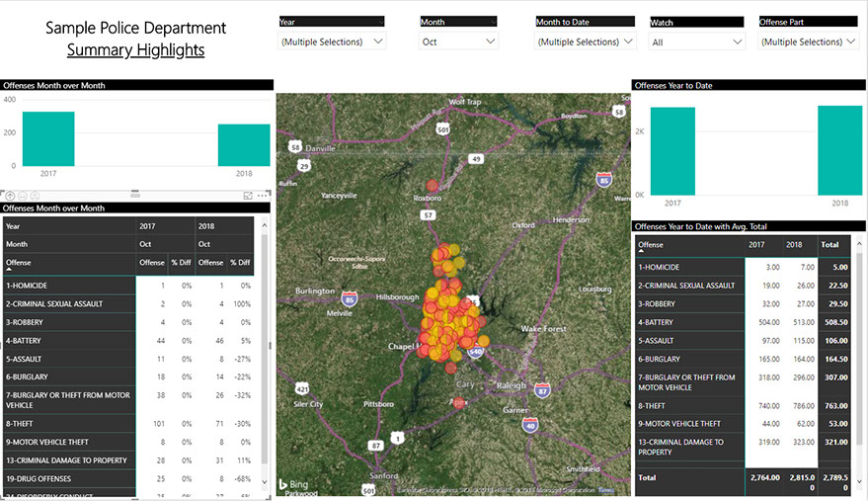Image resolution: width=868 pixels, height=501 pixels.
Task: Click the Interstate 85 shield near Burlington
Action: [350, 296]
